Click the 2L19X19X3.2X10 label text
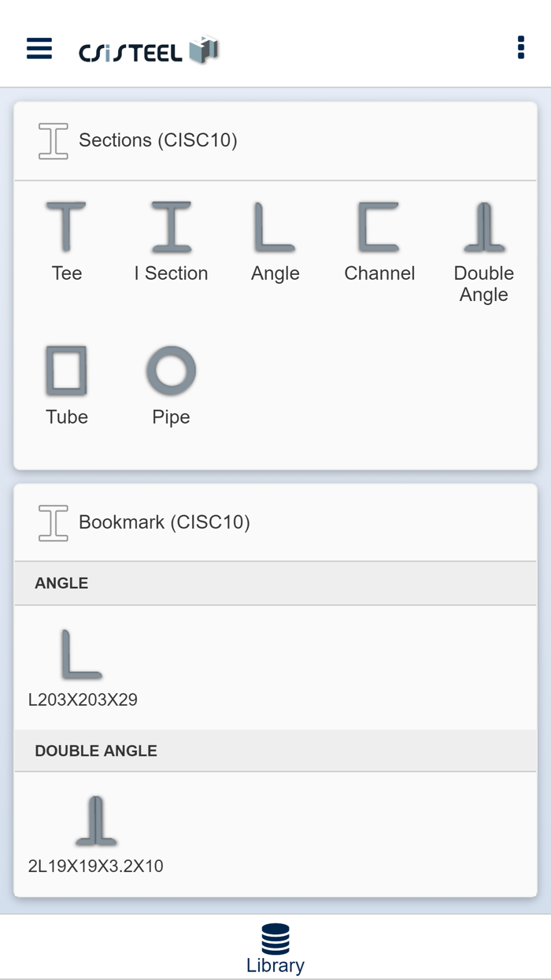The height and width of the screenshot is (980, 551). point(95,867)
